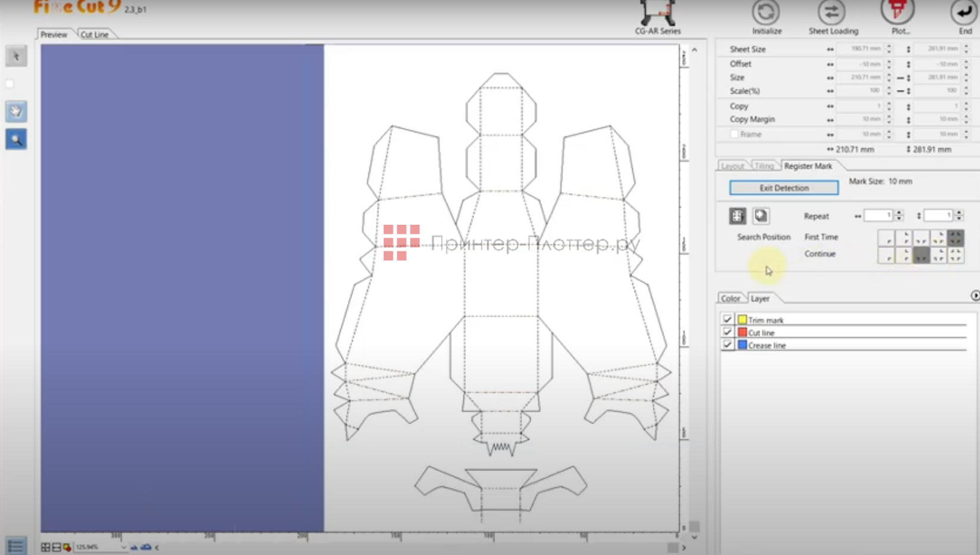Click the Exit Detection button
The width and height of the screenshot is (980, 555).
pos(783,188)
